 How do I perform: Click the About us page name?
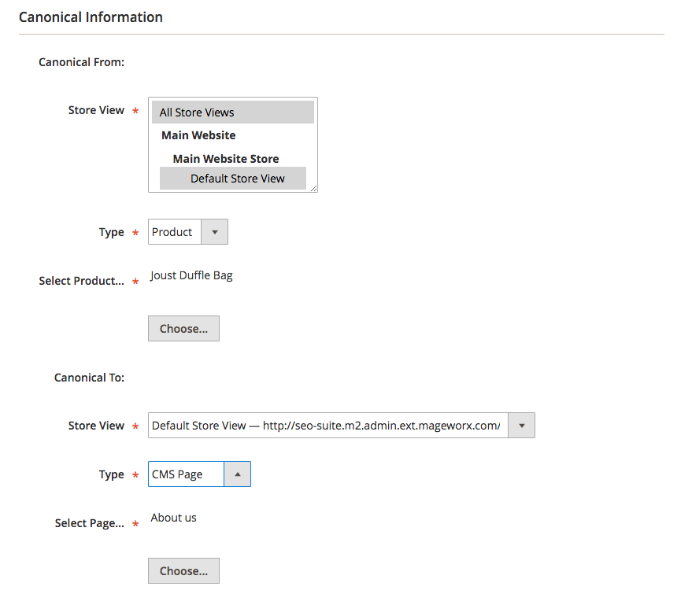click(173, 518)
